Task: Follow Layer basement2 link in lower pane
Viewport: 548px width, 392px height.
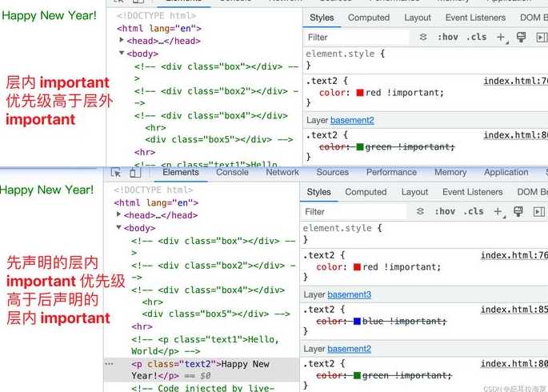Action: pyautogui.click(x=349, y=349)
